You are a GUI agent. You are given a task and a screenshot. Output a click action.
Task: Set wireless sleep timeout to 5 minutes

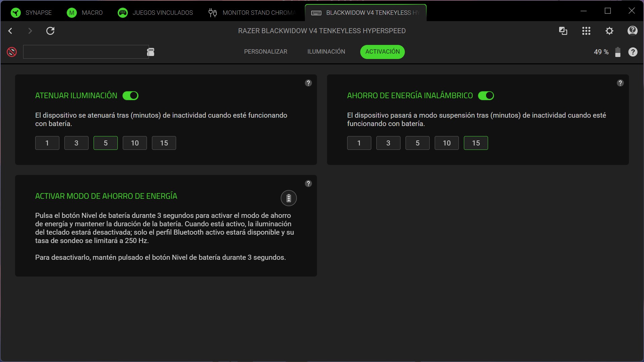coord(418,143)
